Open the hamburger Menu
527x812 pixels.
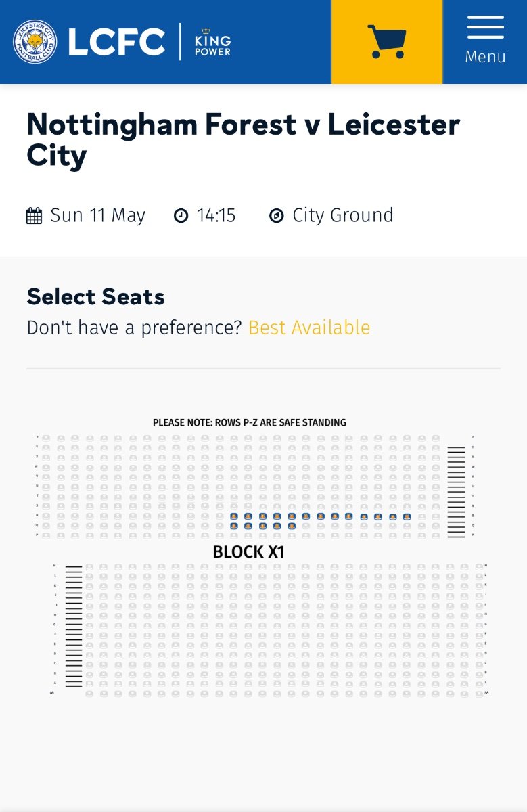point(485,41)
